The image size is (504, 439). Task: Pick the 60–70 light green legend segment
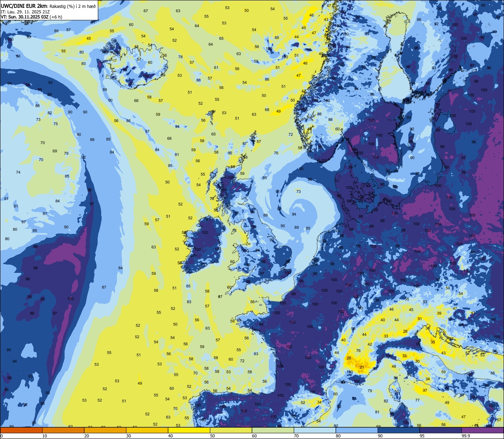273,430
